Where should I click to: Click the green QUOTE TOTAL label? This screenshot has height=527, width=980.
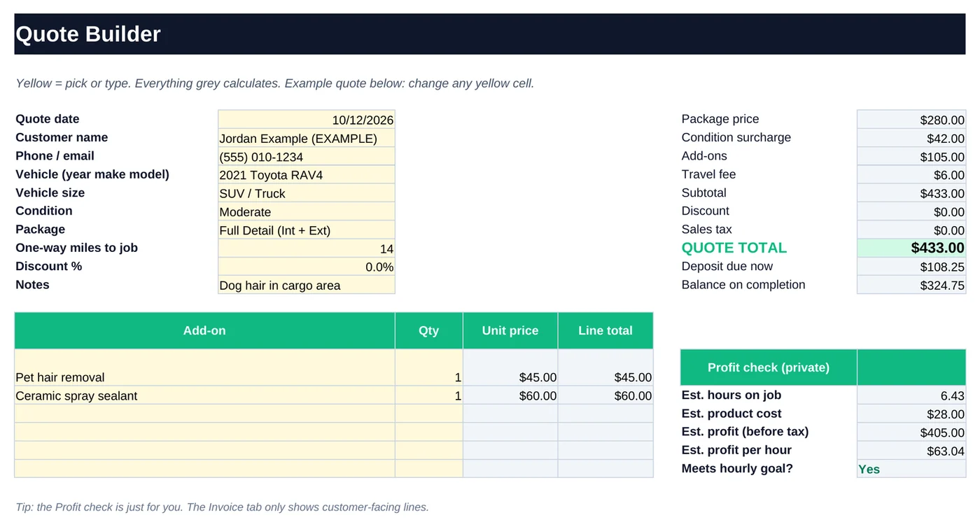pyautogui.click(x=734, y=248)
